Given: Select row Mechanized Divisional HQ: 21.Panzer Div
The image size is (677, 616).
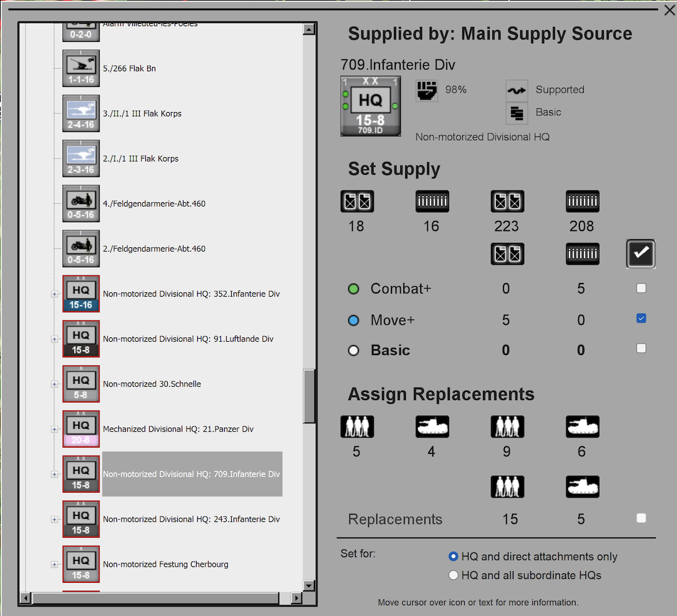Looking at the screenshot, I should pyautogui.click(x=178, y=429).
